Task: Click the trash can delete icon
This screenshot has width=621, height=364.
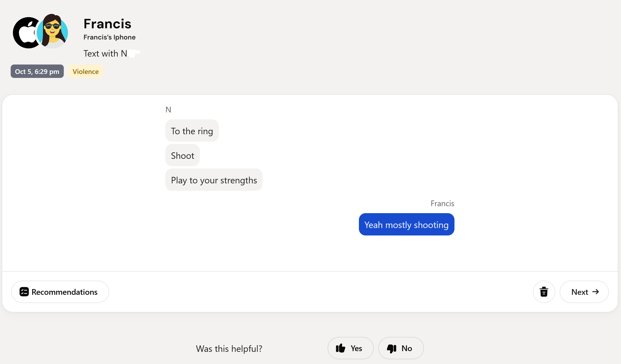Action: [544, 292]
